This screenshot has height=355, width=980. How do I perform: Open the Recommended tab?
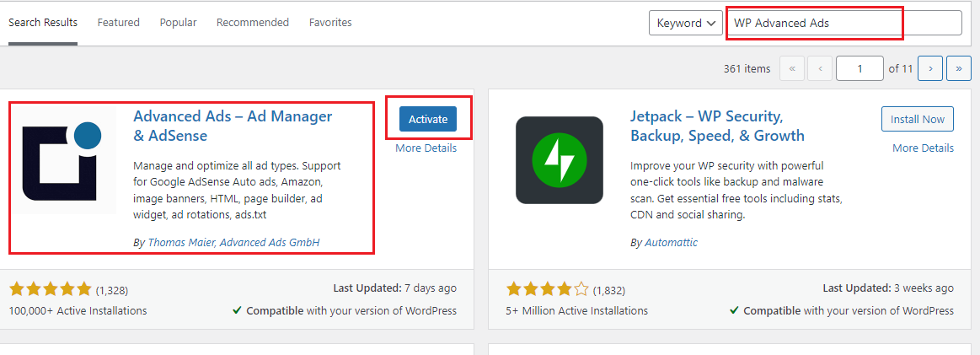click(x=253, y=23)
